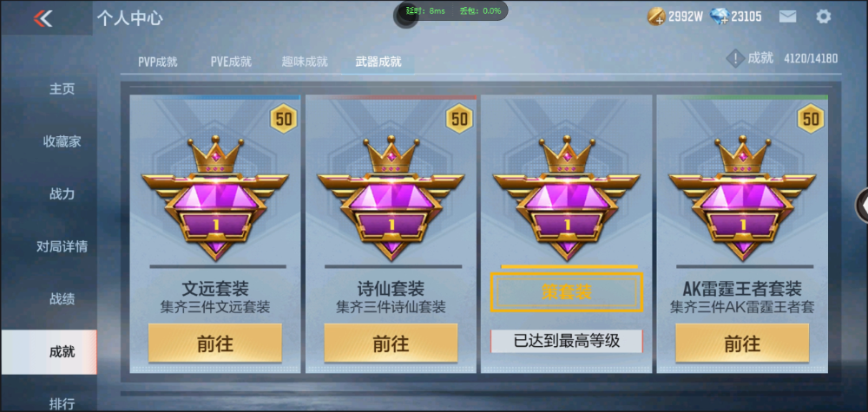Select the AK雷霆王者套装 crown badge
The image size is (868, 412).
tap(742, 198)
